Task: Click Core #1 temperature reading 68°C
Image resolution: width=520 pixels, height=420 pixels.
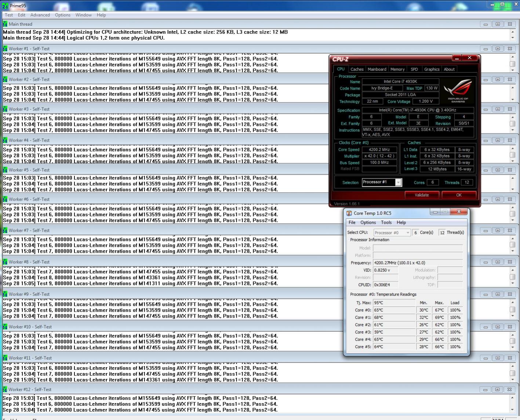Action: [x=394, y=317]
